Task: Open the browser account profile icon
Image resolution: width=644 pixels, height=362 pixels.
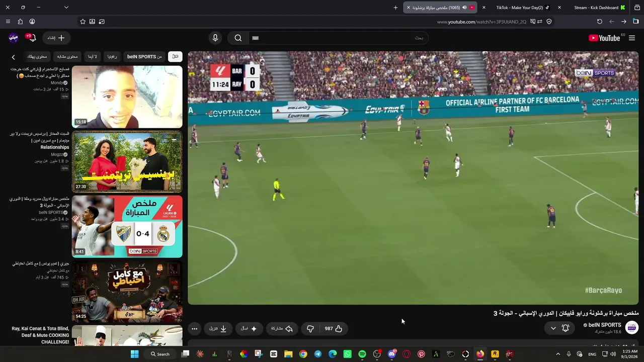Action: (32, 22)
